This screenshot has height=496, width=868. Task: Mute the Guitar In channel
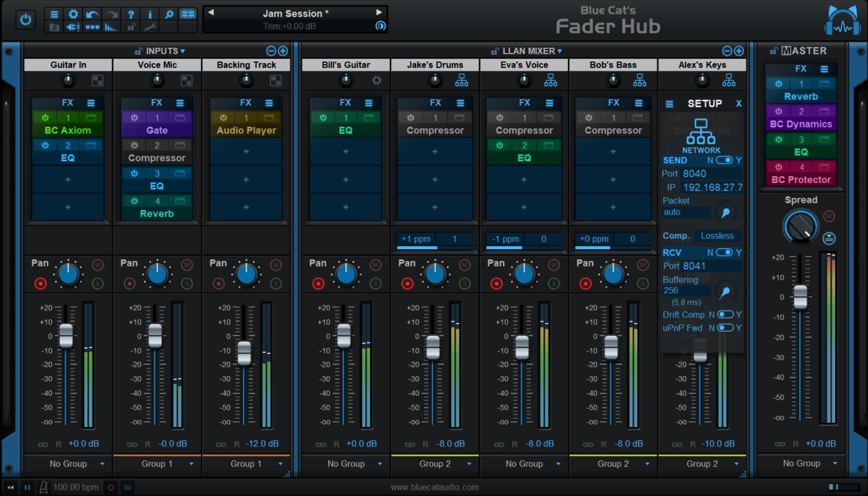point(97,265)
